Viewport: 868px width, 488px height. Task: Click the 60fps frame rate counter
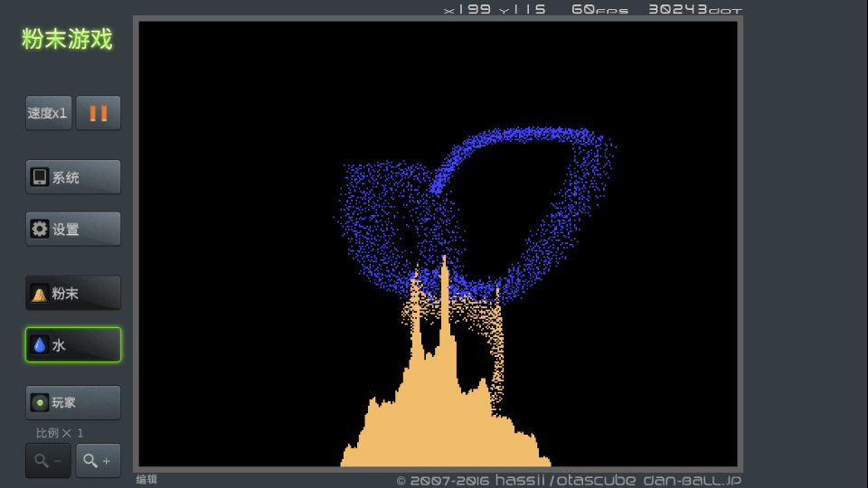tap(597, 10)
